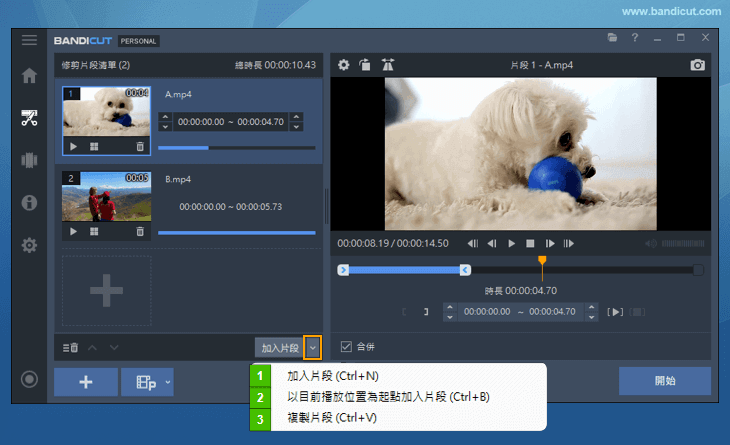Screen dimensions: 730x445
Task: Move selected segment up
Action: click(93, 348)
